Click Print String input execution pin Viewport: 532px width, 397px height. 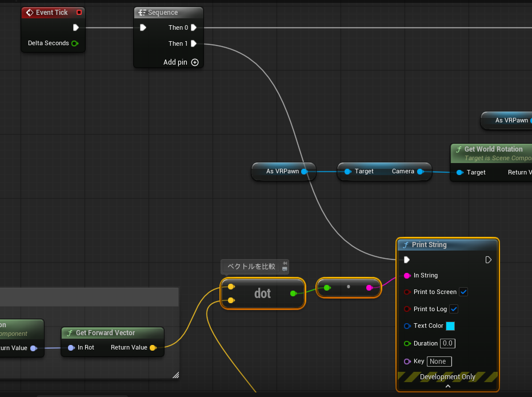pyautogui.click(x=406, y=260)
